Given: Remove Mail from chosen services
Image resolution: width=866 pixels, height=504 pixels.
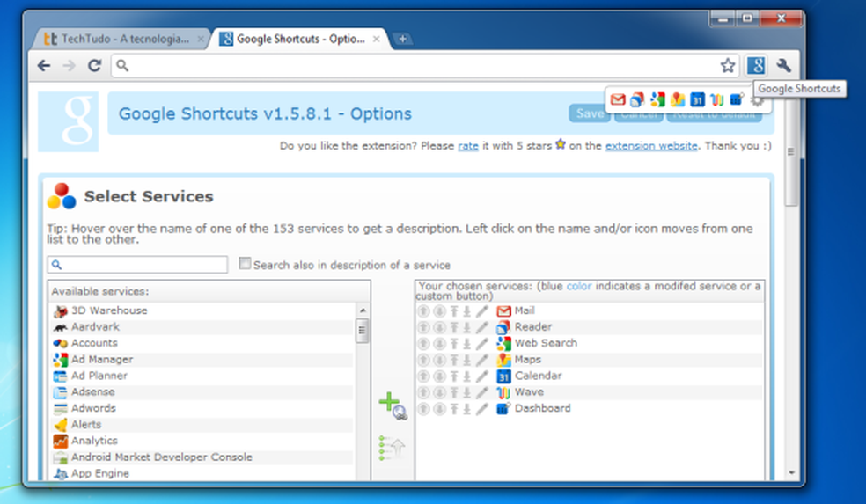Looking at the screenshot, I should click(516, 310).
